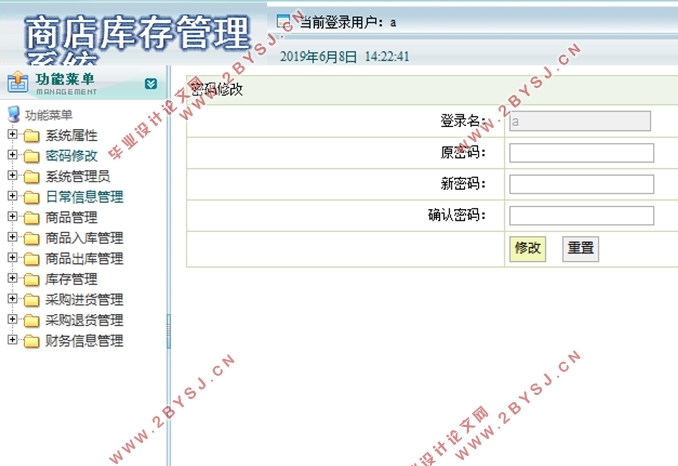
Task: Click the 系统属性 folder icon
Action: point(31,136)
